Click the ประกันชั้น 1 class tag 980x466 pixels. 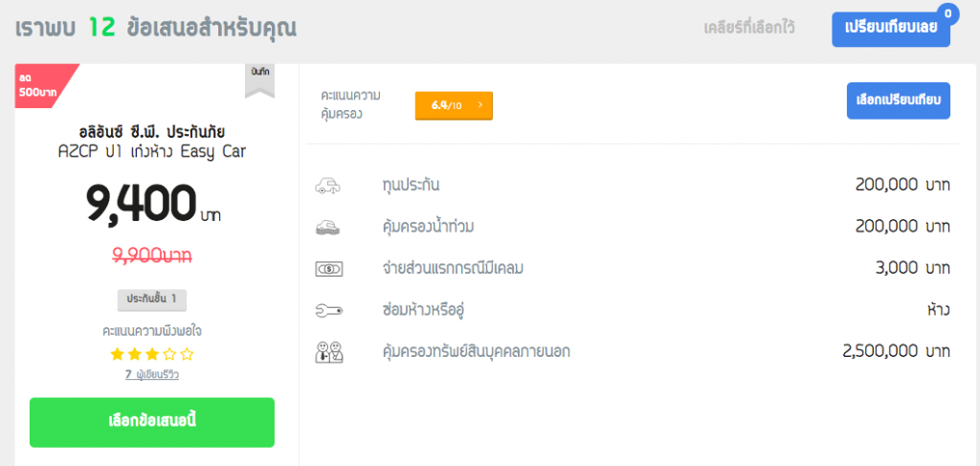click(152, 300)
